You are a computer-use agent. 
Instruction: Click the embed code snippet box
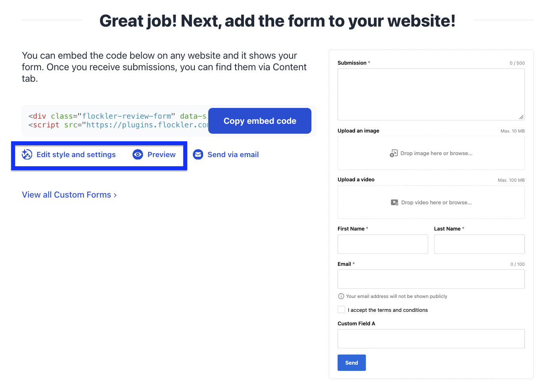tap(115, 121)
